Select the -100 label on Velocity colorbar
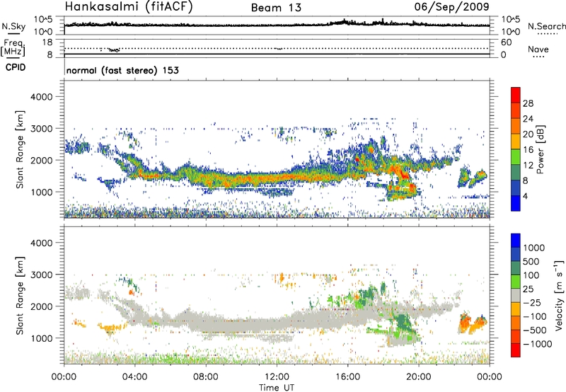Screen dimensions: 566x392 pyautogui.click(x=534, y=316)
